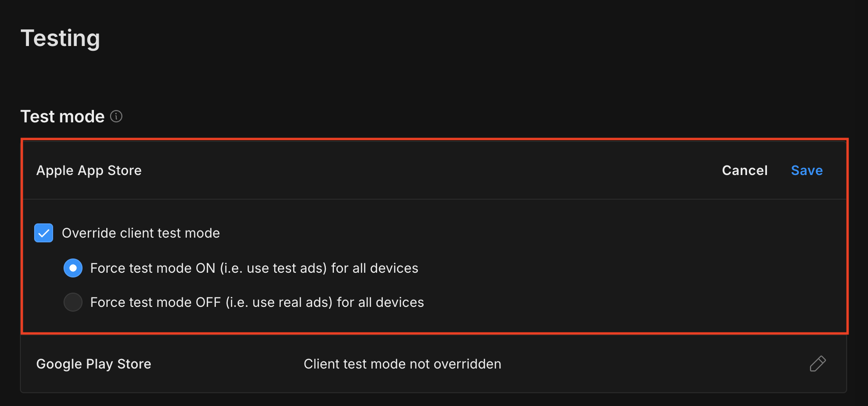868x406 pixels.
Task: Click the Google Play Store row title
Action: (93, 364)
